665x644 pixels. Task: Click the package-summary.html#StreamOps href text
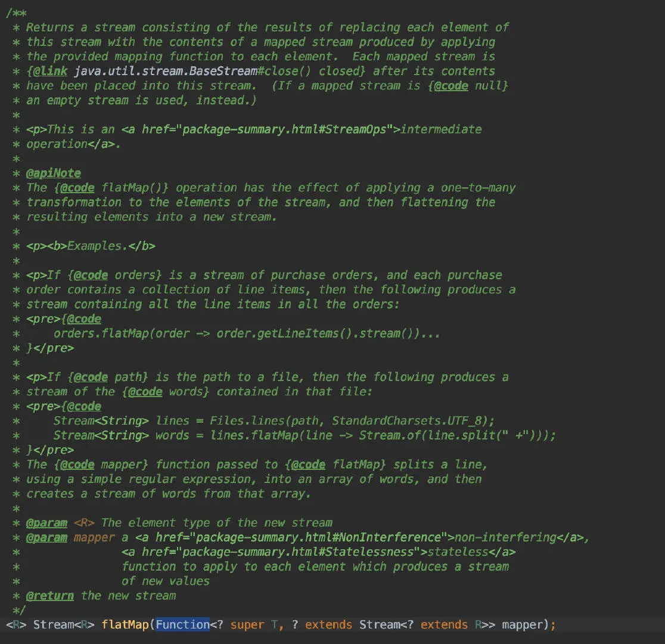(284, 129)
